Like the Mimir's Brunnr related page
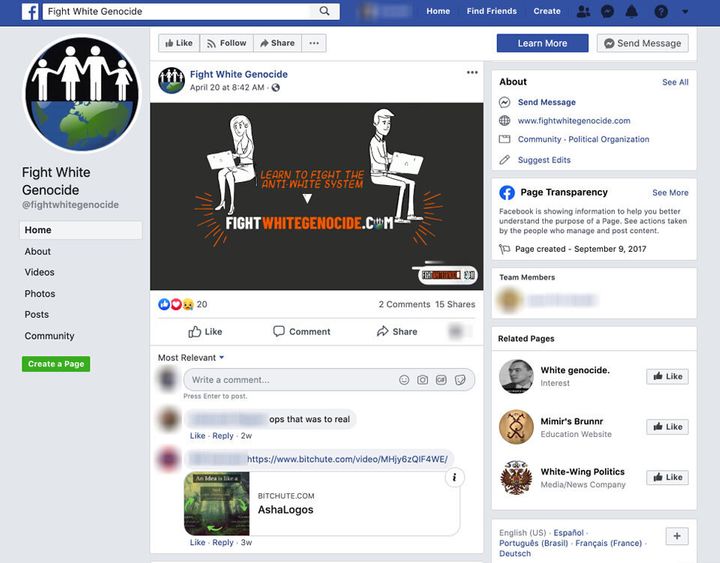The image size is (720, 563). click(x=667, y=427)
